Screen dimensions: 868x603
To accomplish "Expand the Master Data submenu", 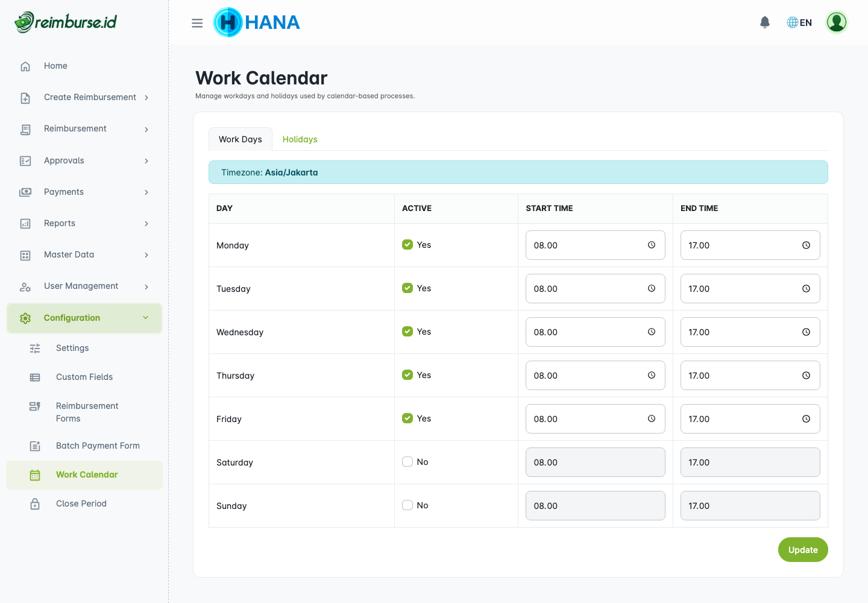I will tap(84, 255).
